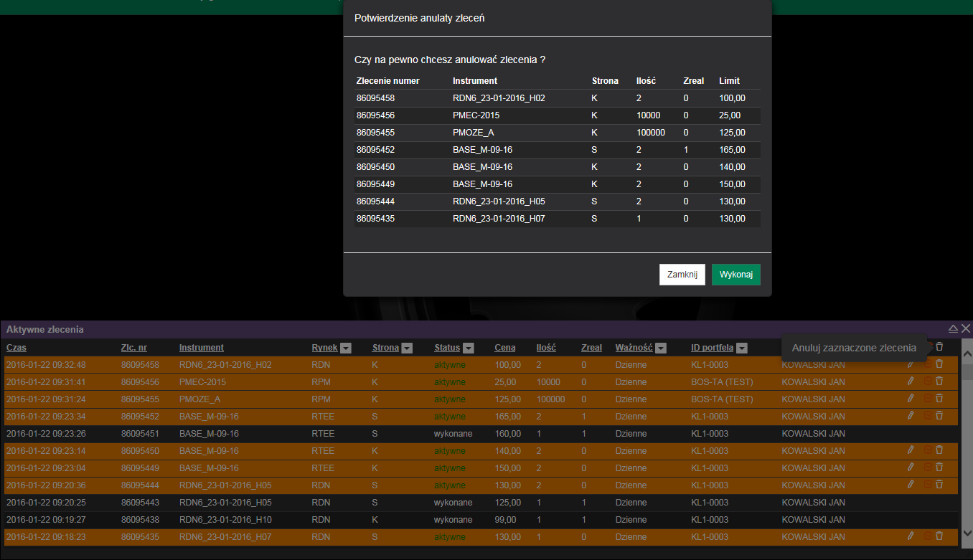
Task: Sort orders by Zlc. nr column header
Action: coord(134,348)
